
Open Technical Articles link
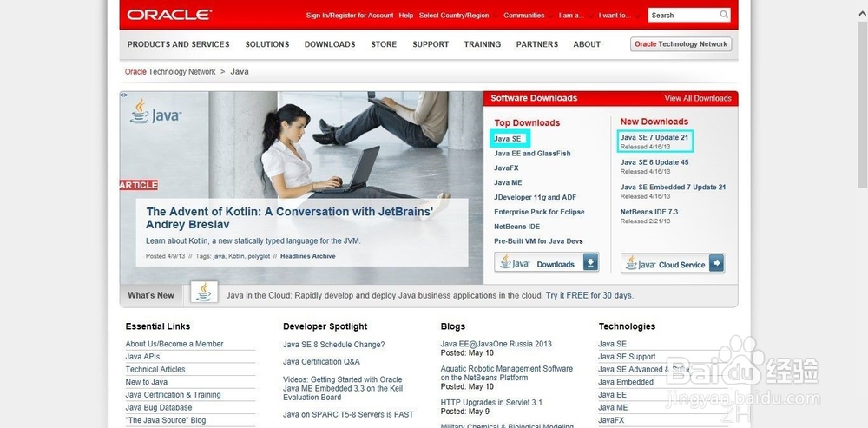[155, 369]
